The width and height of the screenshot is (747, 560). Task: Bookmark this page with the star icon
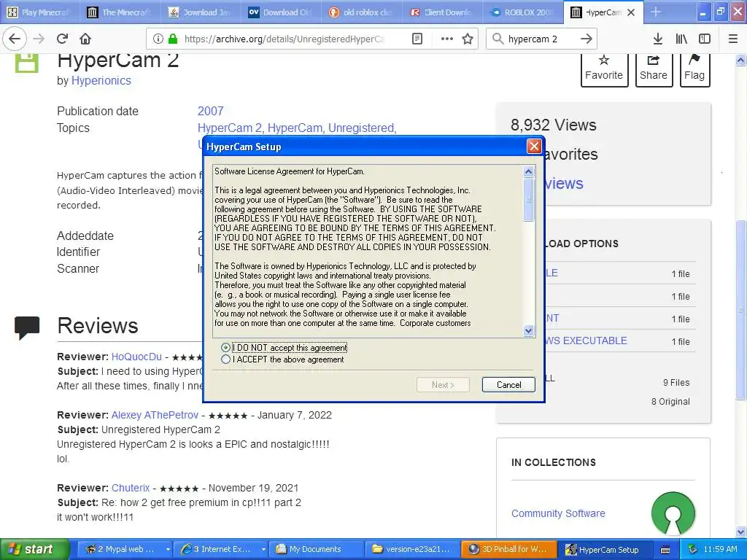[468, 39]
